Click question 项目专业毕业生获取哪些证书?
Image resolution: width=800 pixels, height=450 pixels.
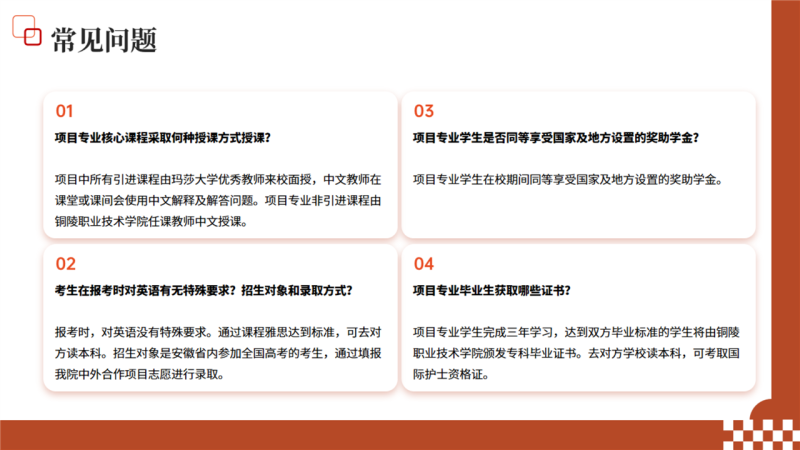pyautogui.click(x=491, y=290)
